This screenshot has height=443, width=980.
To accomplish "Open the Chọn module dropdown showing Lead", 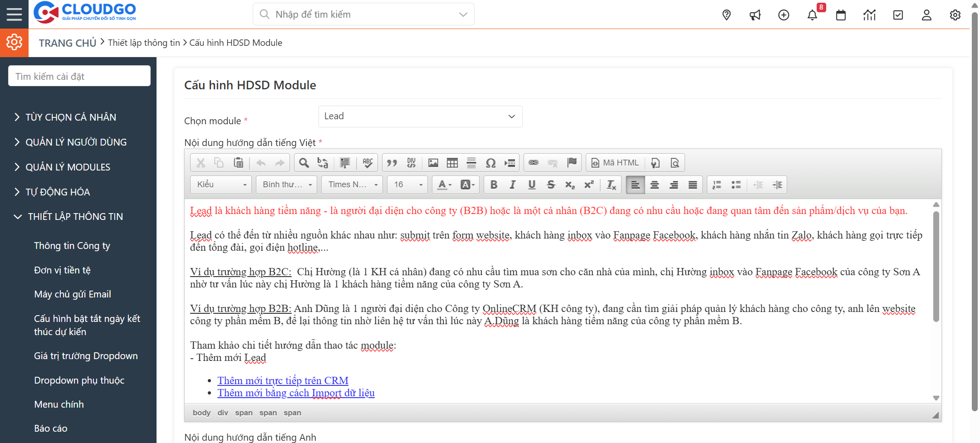I will 420,116.
